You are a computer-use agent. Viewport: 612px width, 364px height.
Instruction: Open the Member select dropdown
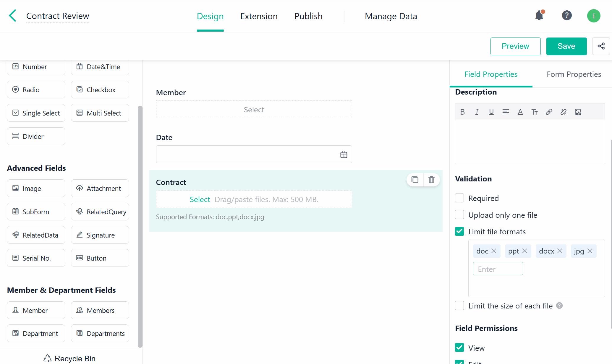[254, 110]
